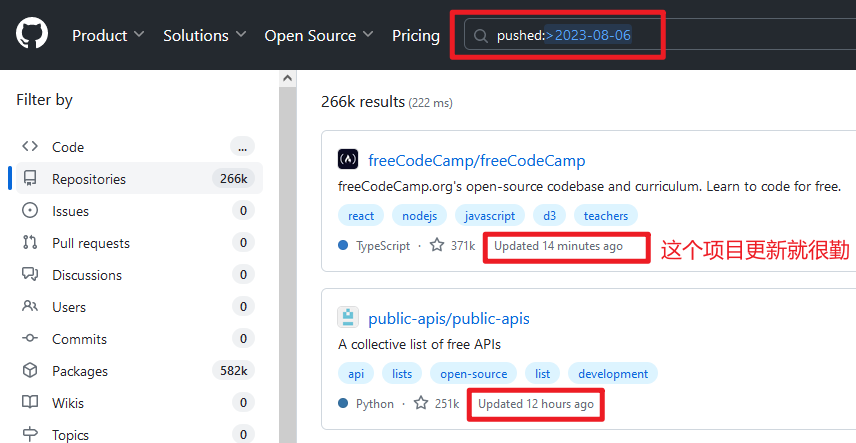856x443 pixels.
Task: Go to the Pricing page
Action: (415, 36)
